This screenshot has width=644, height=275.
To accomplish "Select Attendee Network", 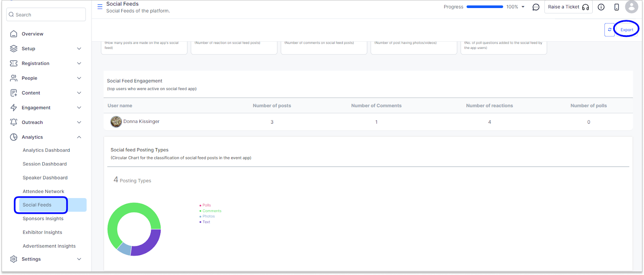I will [43, 191].
